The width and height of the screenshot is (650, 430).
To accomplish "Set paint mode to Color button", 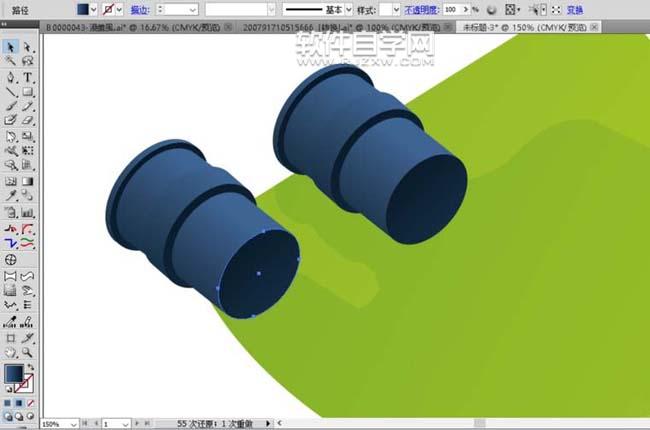I will (x=8, y=403).
